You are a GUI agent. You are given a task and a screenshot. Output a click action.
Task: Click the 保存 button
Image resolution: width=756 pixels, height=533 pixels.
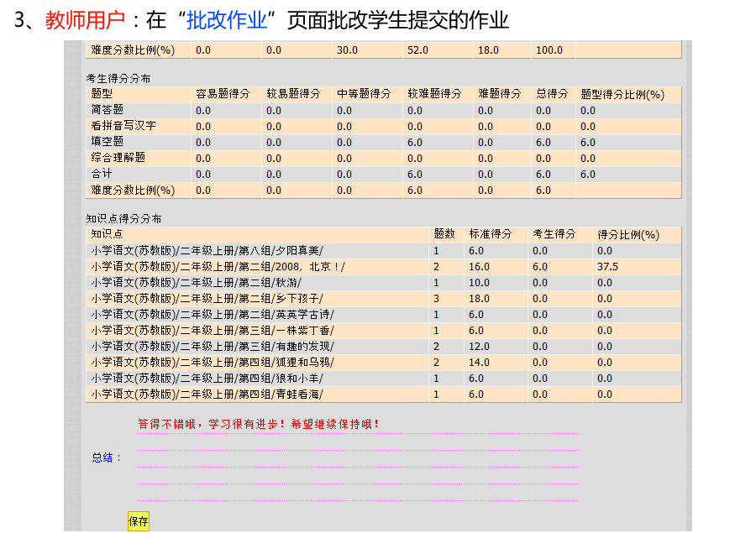[x=138, y=521]
